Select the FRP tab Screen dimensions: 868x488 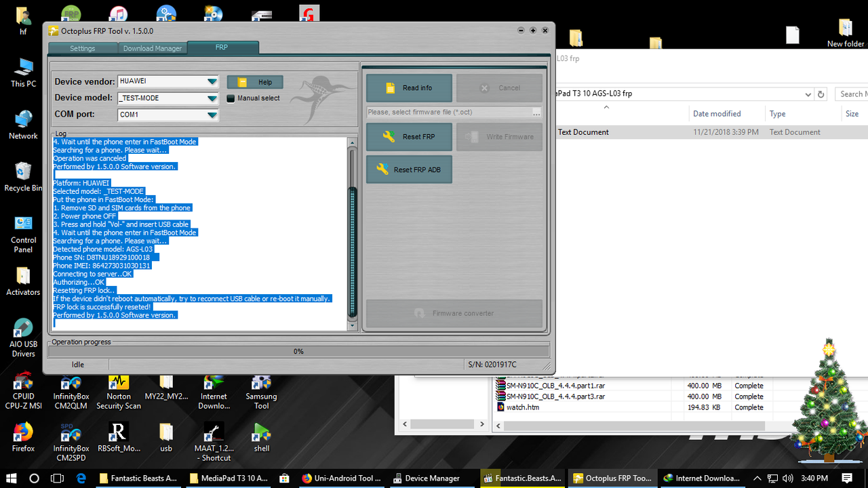click(222, 47)
